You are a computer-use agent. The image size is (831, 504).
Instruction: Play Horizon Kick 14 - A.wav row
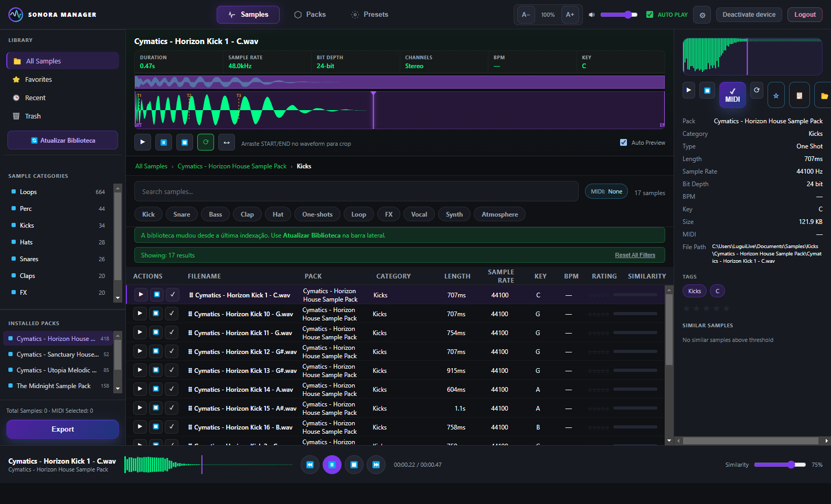point(140,389)
